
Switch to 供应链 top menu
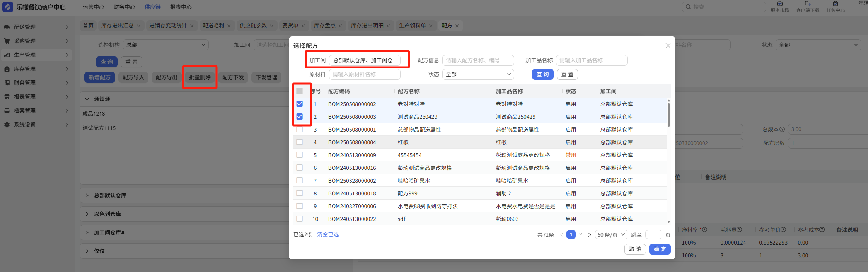click(x=153, y=7)
